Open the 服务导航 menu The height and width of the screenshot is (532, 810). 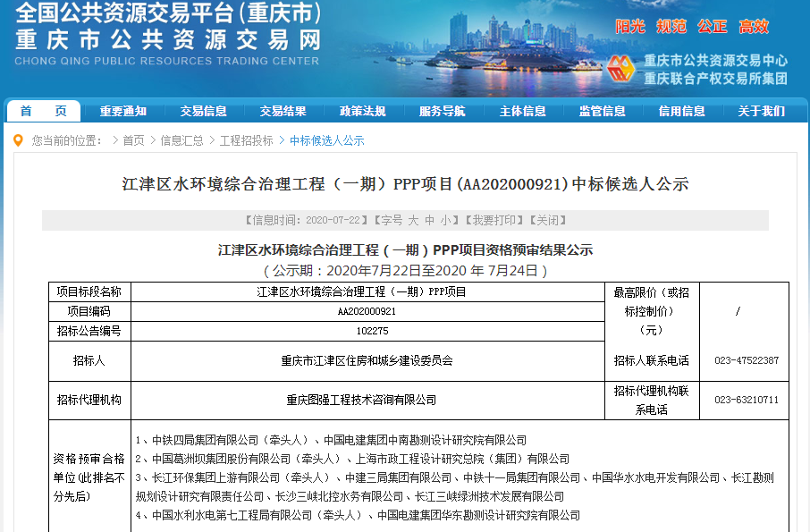[442, 112]
